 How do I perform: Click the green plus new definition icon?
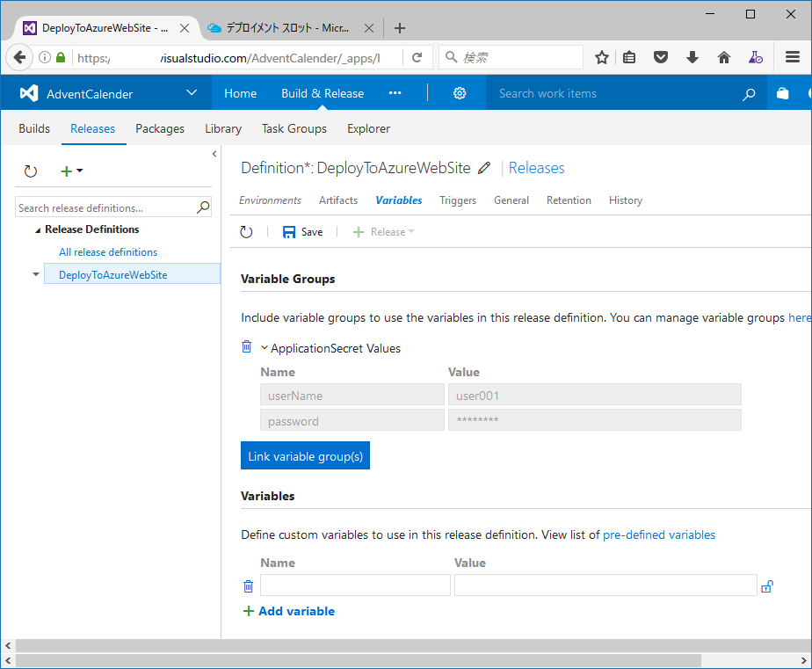(x=66, y=171)
